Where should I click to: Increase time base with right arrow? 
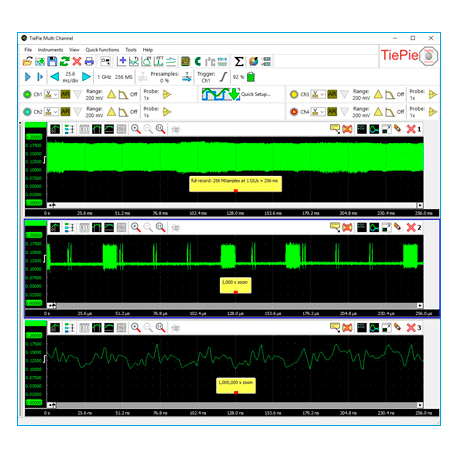point(86,77)
